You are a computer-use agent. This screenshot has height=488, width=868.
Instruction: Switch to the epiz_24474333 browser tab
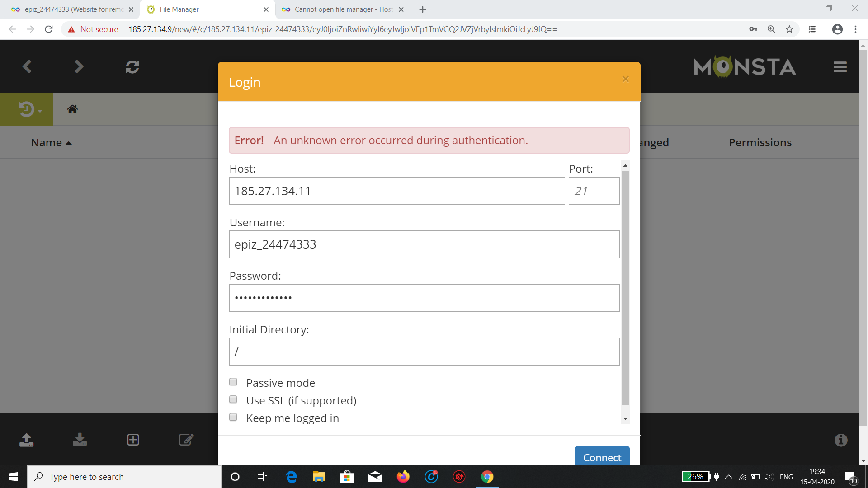72,9
